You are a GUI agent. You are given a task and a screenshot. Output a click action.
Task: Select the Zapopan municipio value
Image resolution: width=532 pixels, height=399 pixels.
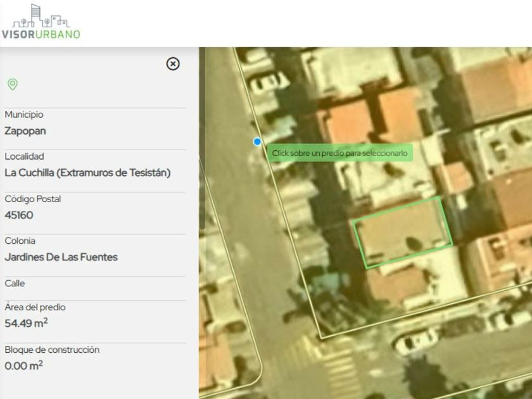coord(25,131)
